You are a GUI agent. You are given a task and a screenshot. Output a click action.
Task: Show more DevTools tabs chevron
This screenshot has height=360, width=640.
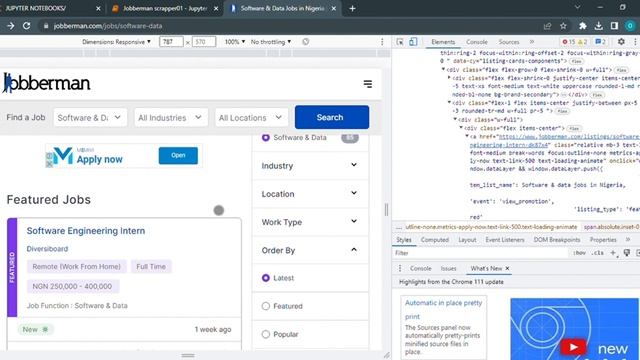pos(532,42)
